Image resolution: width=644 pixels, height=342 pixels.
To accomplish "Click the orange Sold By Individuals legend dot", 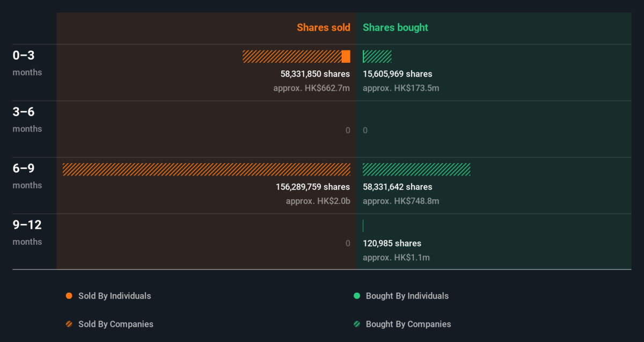I will pyautogui.click(x=69, y=296).
